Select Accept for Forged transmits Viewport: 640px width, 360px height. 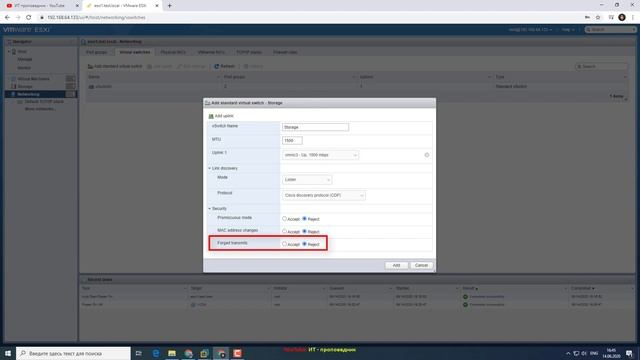(x=284, y=244)
